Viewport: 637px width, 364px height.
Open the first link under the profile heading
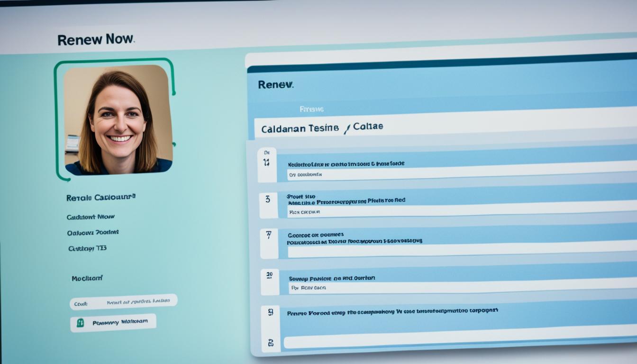click(x=91, y=217)
